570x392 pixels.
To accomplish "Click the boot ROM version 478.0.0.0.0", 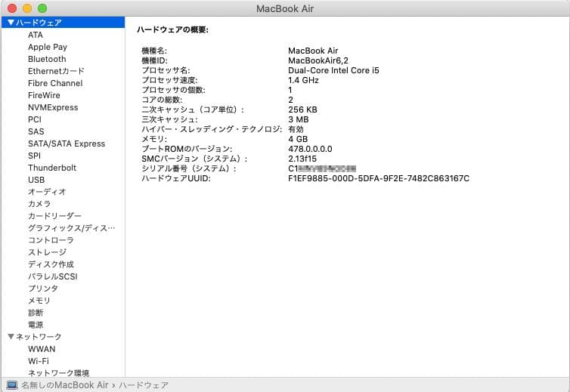I will (310, 149).
